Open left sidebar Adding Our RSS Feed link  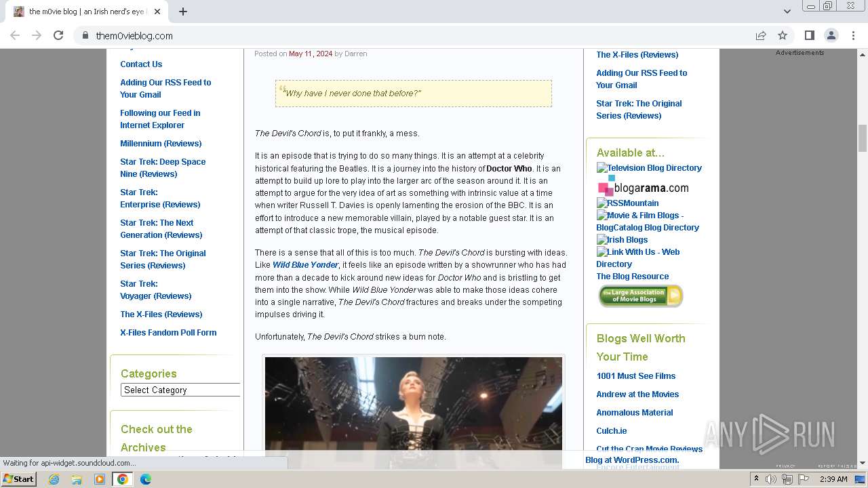165,89
